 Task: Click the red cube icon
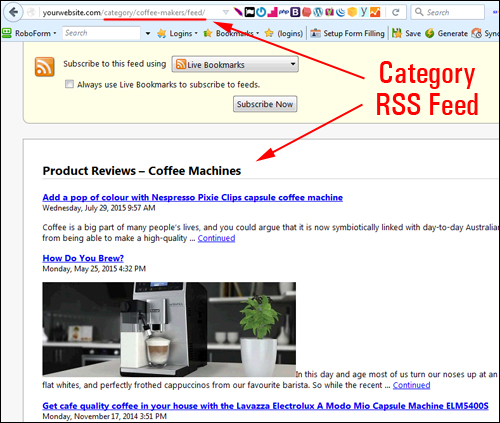306,12
